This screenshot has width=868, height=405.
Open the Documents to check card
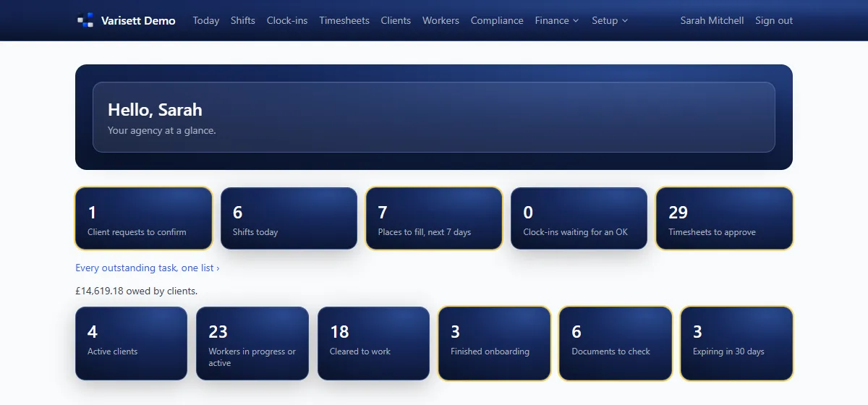pos(616,344)
